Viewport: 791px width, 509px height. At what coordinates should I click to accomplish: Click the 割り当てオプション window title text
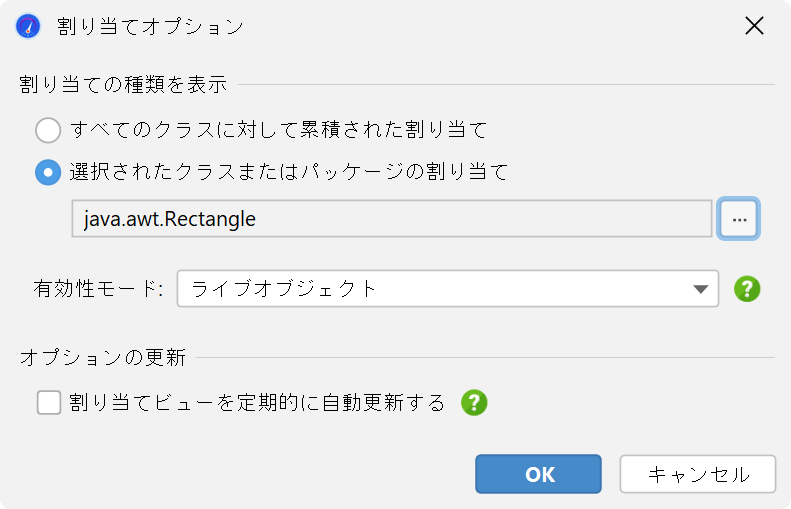point(150,26)
